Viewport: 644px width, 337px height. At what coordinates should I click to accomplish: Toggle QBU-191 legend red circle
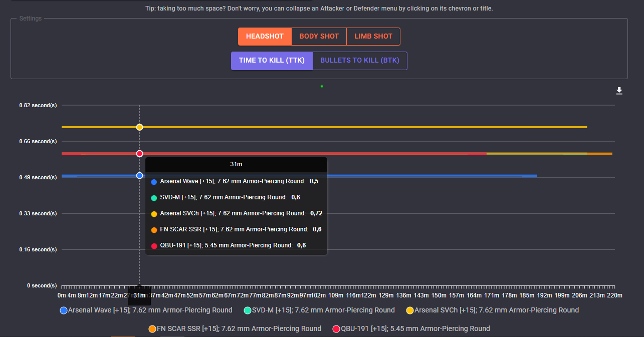336,329
